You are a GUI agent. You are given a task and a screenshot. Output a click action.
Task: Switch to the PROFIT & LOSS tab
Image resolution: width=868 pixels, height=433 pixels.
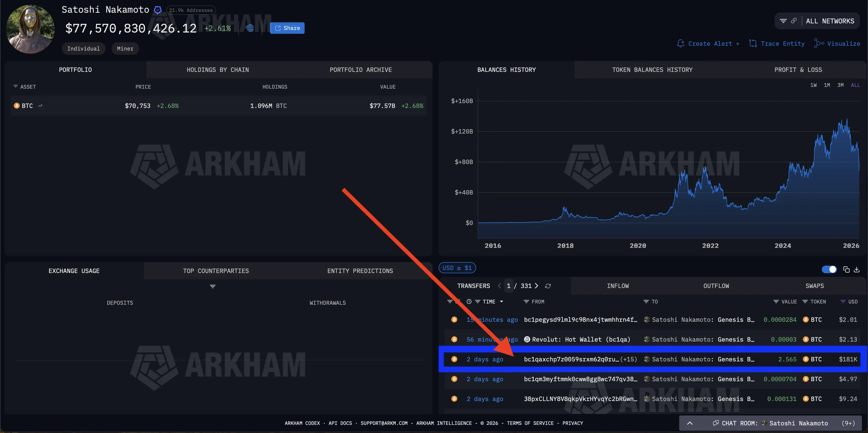798,70
